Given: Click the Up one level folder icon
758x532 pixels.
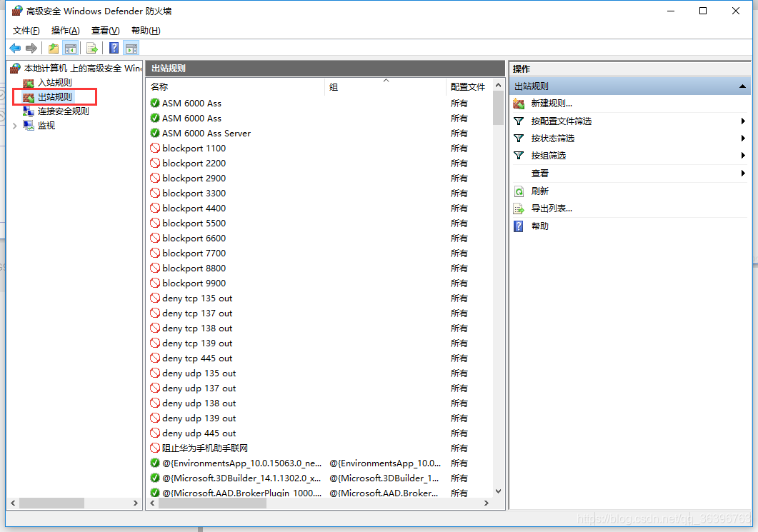Looking at the screenshot, I should point(53,48).
